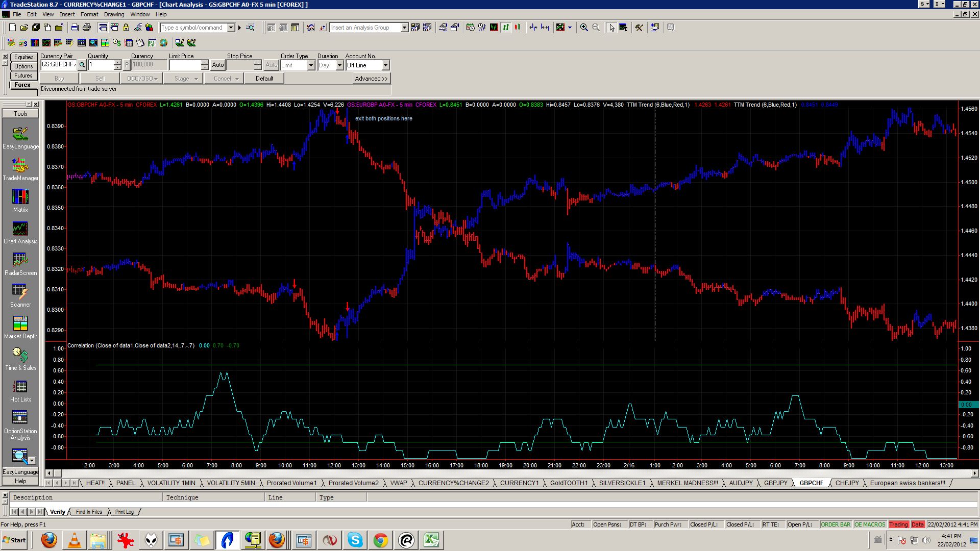Open a new Chart Analysis window
The width and height of the screenshot is (980, 551).
click(20, 232)
